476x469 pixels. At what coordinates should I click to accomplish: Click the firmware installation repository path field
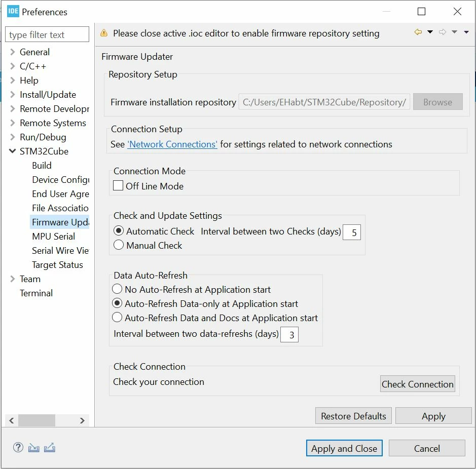[x=324, y=102]
